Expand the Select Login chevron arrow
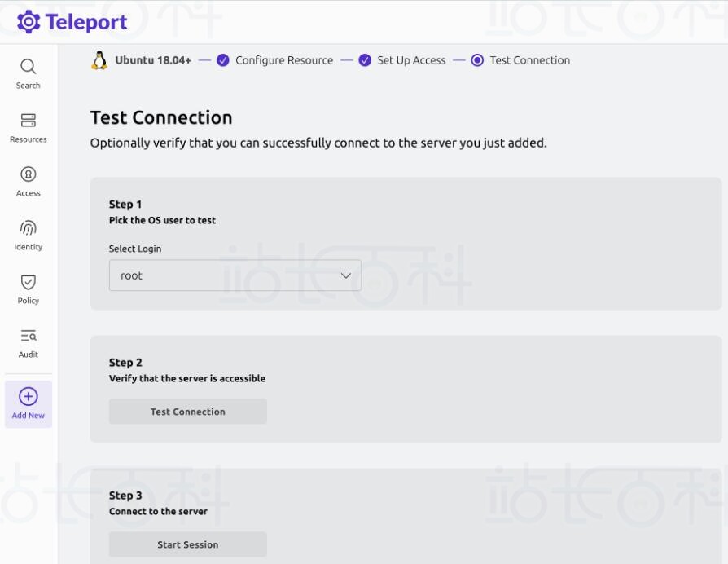The height and width of the screenshot is (564, 728). click(x=346, y=275)
